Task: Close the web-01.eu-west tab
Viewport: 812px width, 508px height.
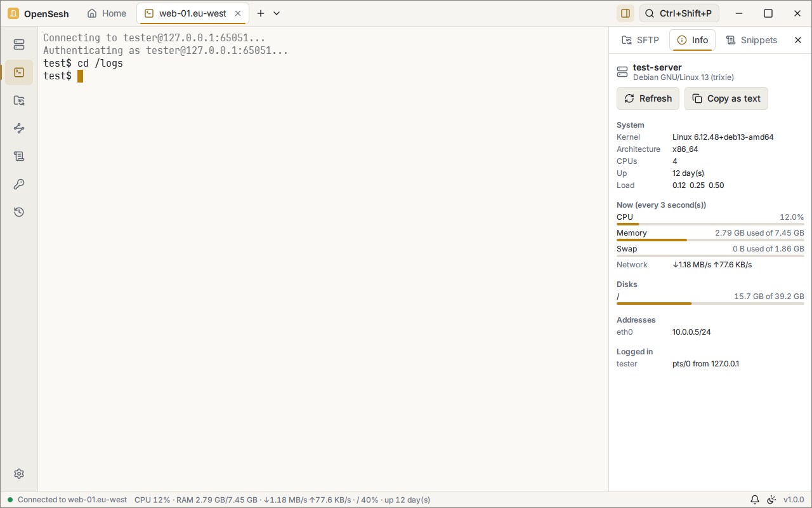Action: [238, 13]
